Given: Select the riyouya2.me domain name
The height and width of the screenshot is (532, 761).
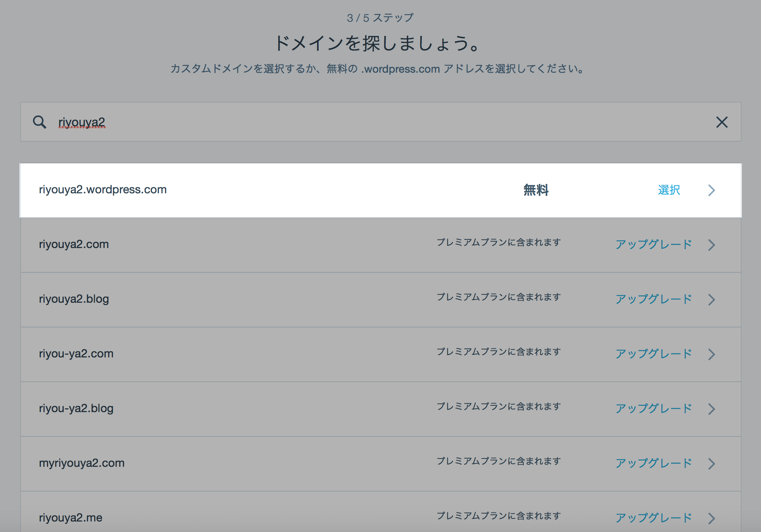Looking at the screenshot, I should coord(70,518).
